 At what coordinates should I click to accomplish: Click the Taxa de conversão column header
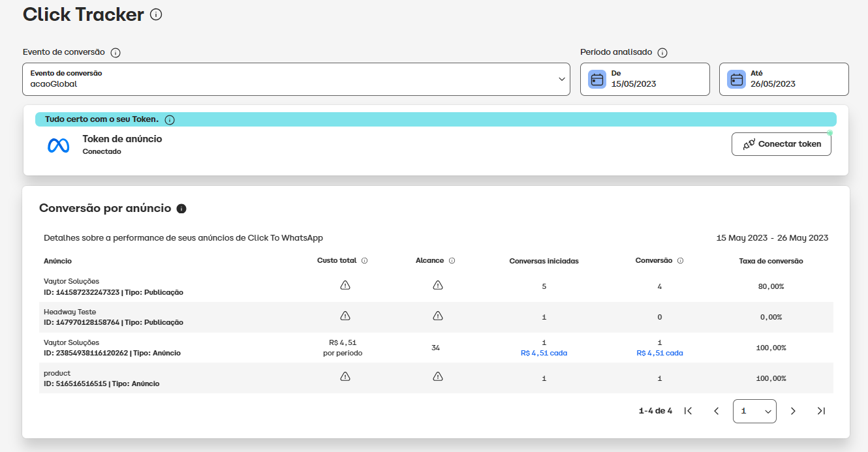tap(771, 261)
